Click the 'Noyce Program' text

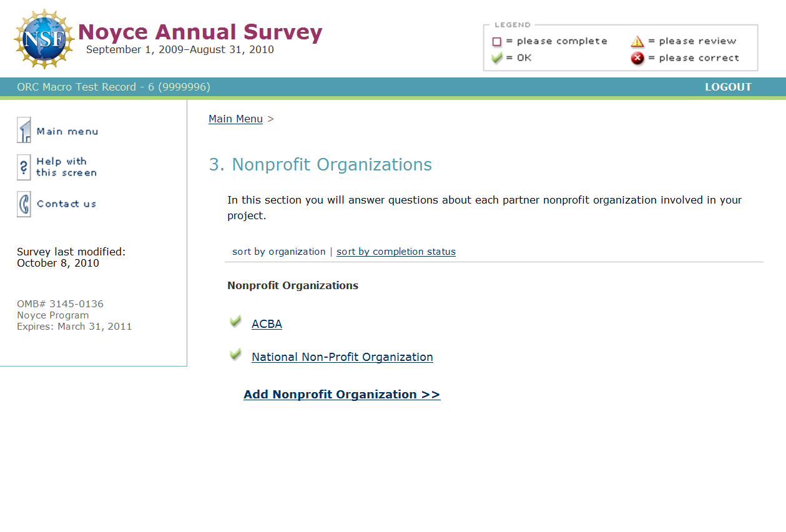coord(52,315)
